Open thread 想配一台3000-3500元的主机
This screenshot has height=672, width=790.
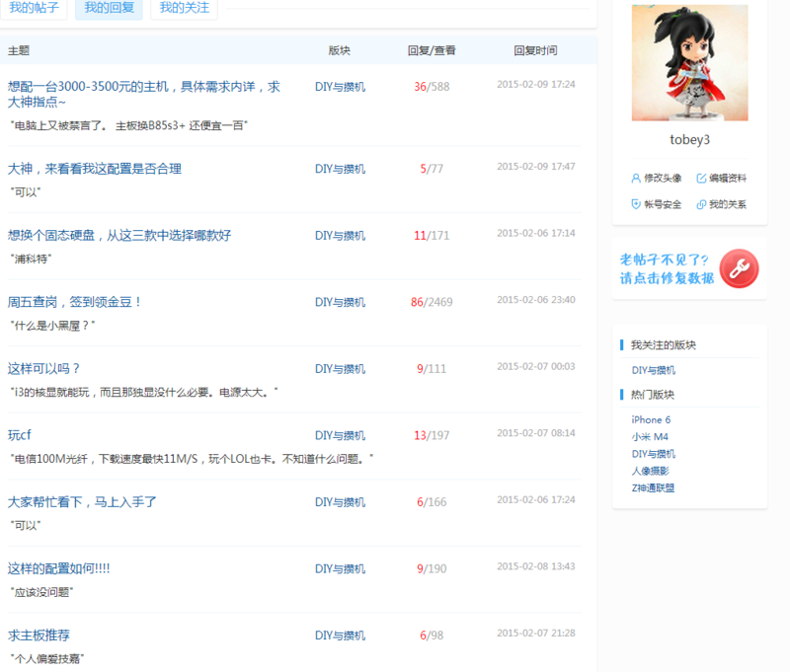point(144,94)
